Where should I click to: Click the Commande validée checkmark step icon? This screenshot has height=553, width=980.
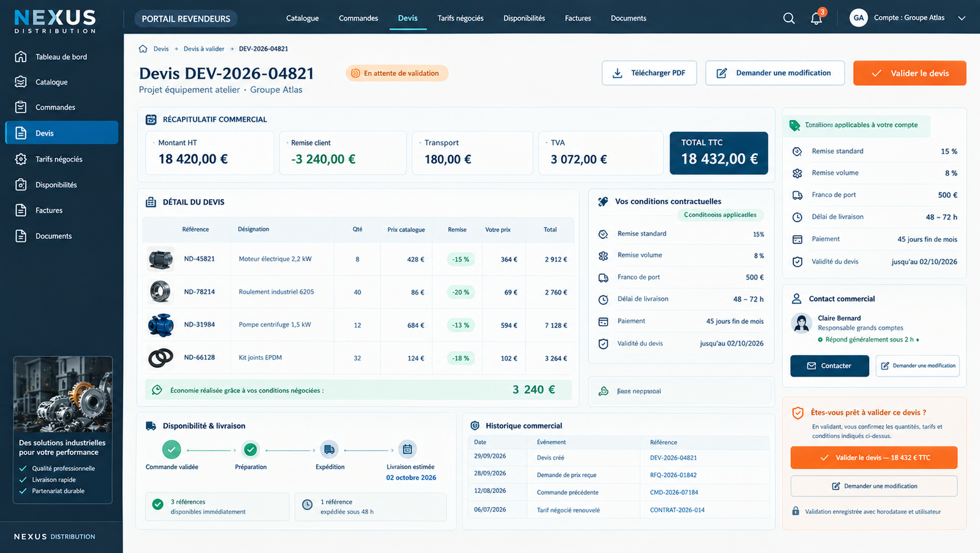coord(171,450)
